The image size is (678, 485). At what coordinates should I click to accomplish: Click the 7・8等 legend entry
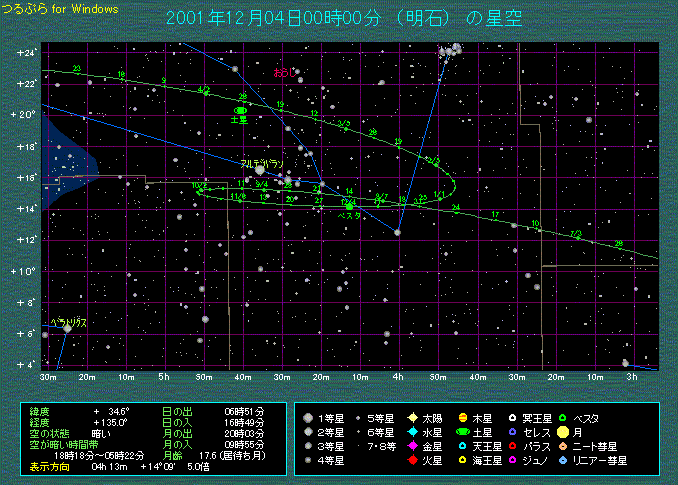click(x=381, y=447)
